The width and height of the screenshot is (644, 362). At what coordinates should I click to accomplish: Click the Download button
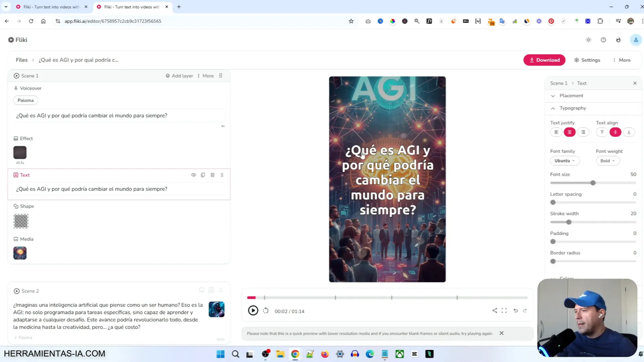click(x=544, y=60)
